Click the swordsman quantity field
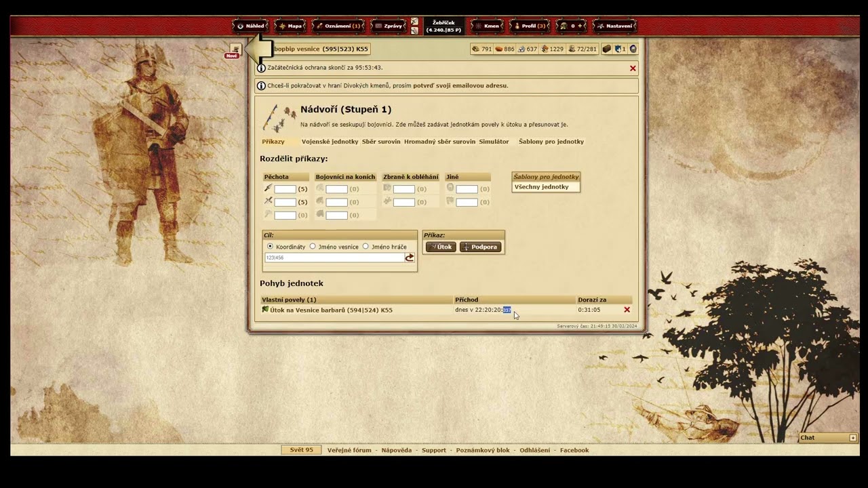Viewport: 868px width, 488px height. pos(285,202)
